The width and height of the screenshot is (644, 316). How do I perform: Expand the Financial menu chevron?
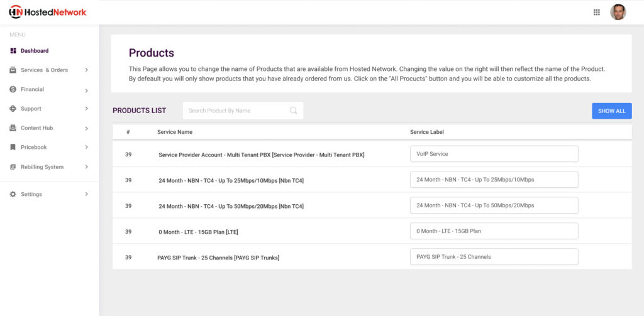(x=87, y=90)
